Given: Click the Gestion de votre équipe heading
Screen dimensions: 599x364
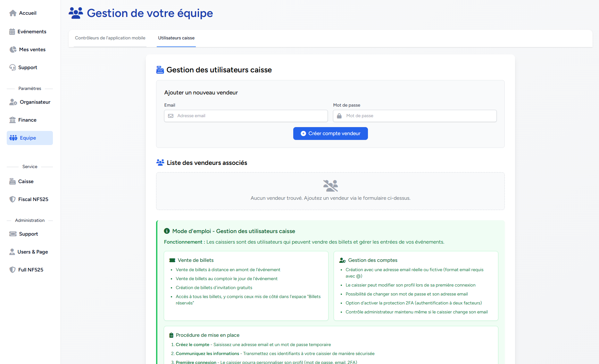Looking at the screenshot, I should coord(150,13).
